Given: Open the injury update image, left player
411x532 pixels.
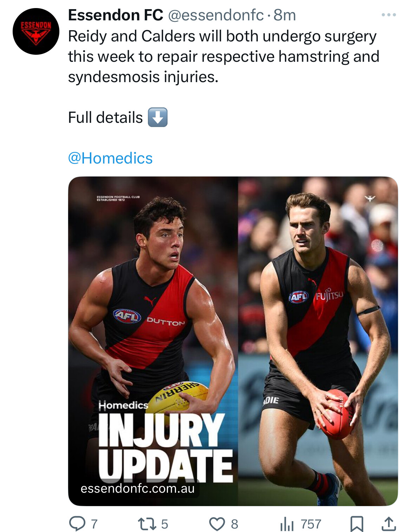Looking at the screenshot, I should 153,341.
